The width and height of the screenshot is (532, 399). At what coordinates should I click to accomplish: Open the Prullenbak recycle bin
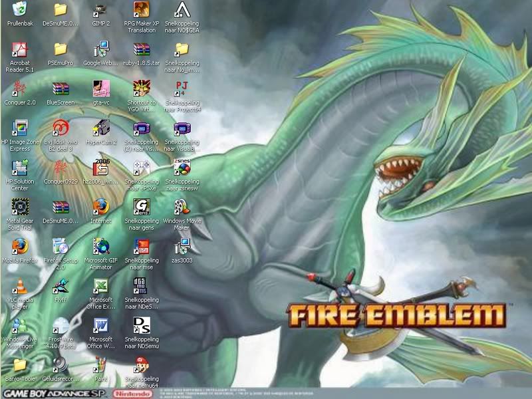[20, 9]
